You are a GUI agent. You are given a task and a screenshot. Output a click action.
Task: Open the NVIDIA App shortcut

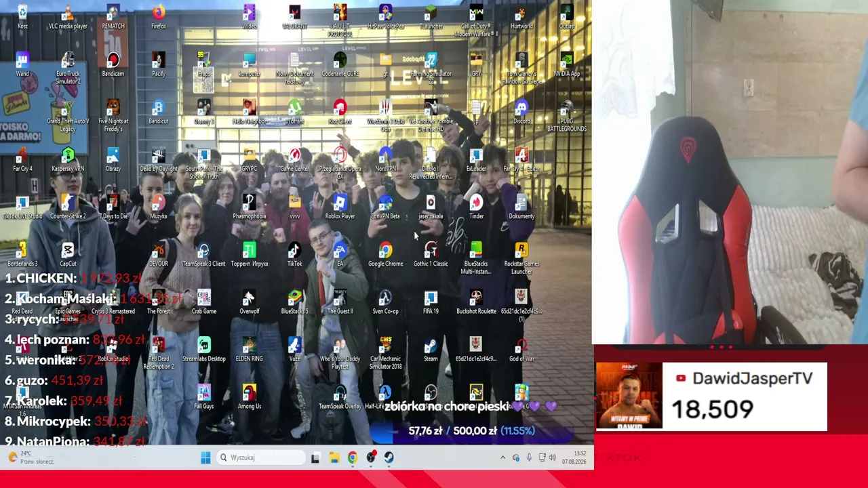pyautogui.click(x=567, y=65)
